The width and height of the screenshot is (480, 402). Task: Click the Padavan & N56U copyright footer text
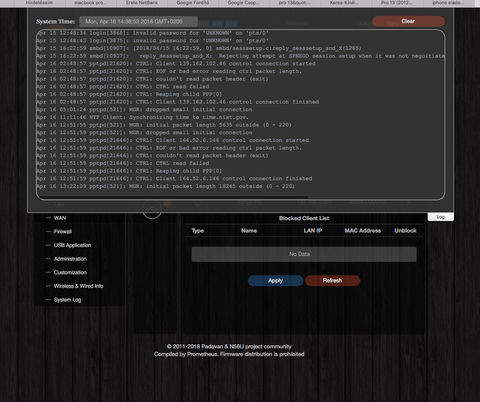click(229, 347)
